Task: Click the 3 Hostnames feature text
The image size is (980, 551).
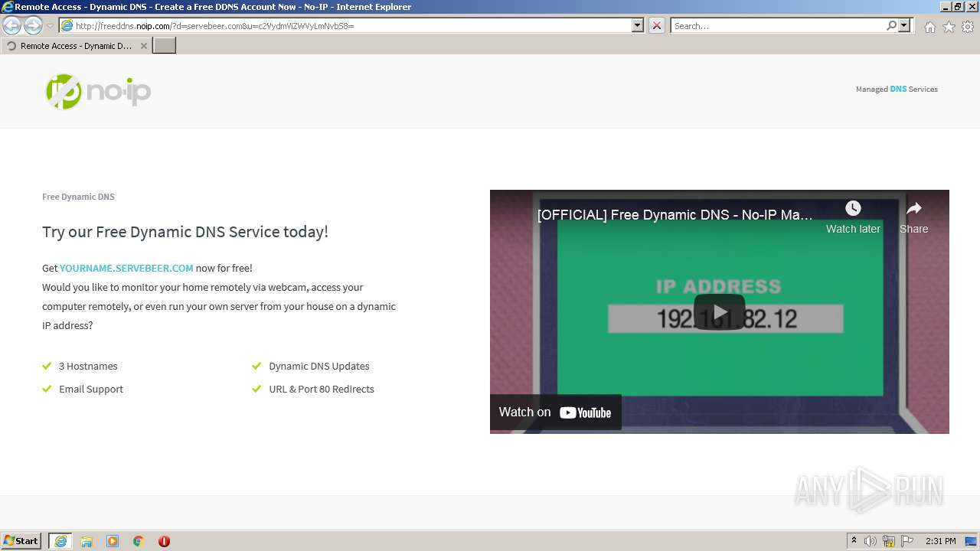Action: (88, 366)
